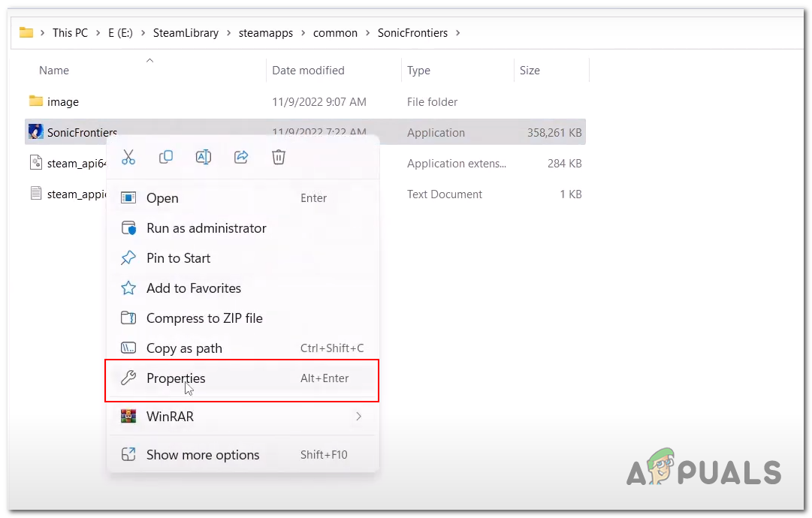Click the 284 KB size value
This screenshot has width=812, height=518.
click(564, 164)
